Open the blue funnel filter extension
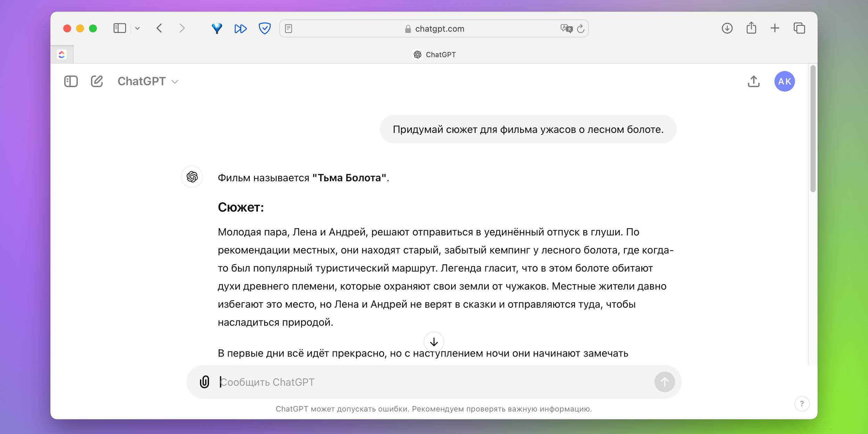Viewport: 868px width, 434px height. [217, 28]
